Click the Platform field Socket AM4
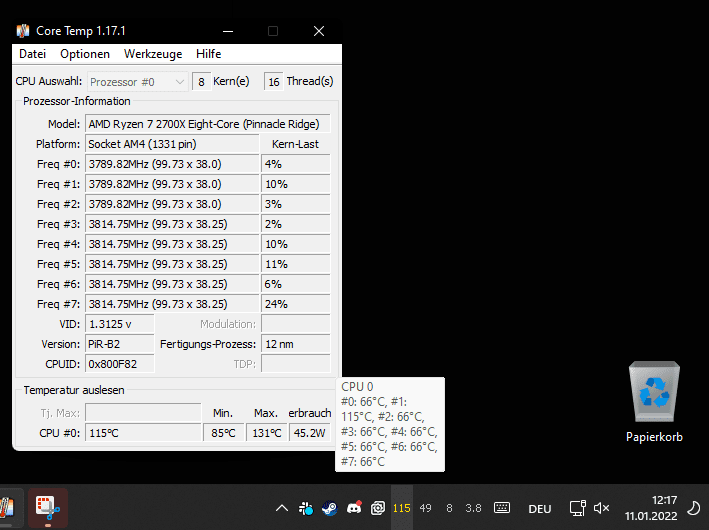 click(x=172, y=144)
